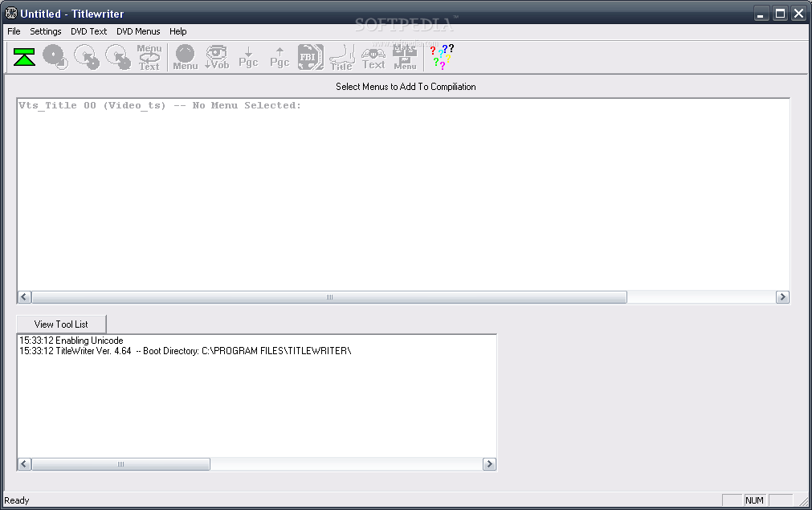Click the '15:33:12 Enabling Unicode' log line

point(71,341)
